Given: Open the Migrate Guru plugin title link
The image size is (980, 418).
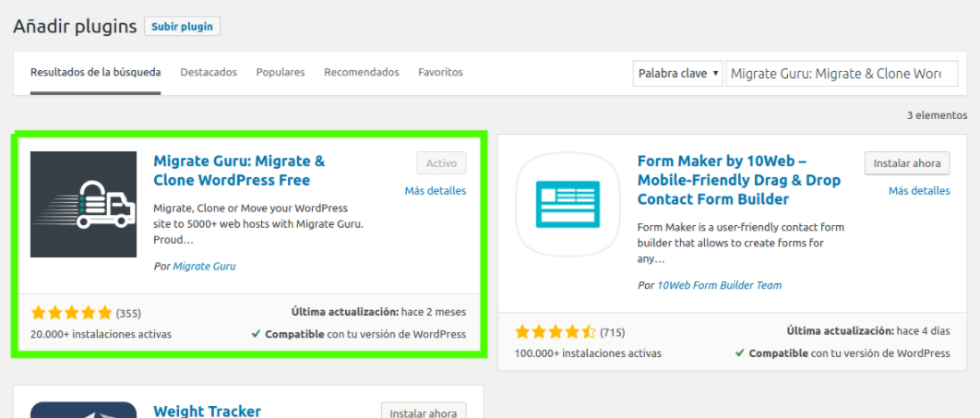Looking at the screenshot, I should pos(239,171).
